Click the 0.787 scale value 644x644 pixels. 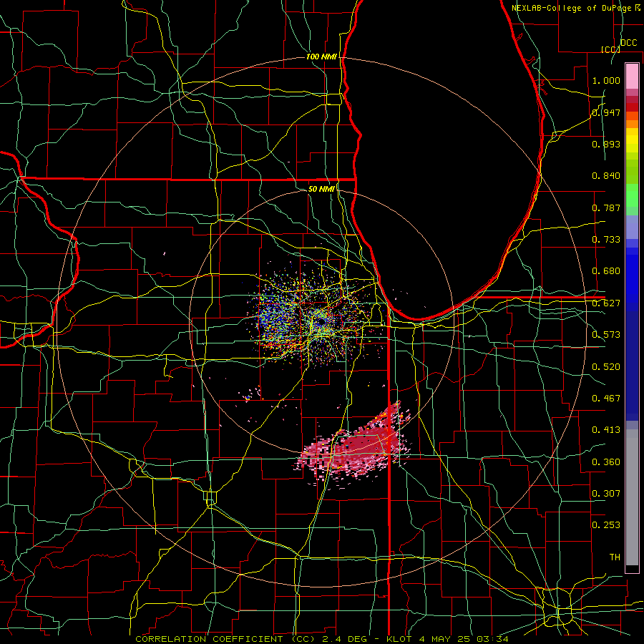point(606,208)
